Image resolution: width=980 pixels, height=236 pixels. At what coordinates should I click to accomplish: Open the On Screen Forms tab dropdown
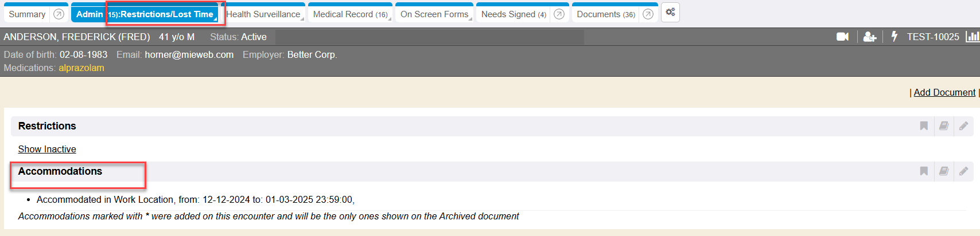470,19
